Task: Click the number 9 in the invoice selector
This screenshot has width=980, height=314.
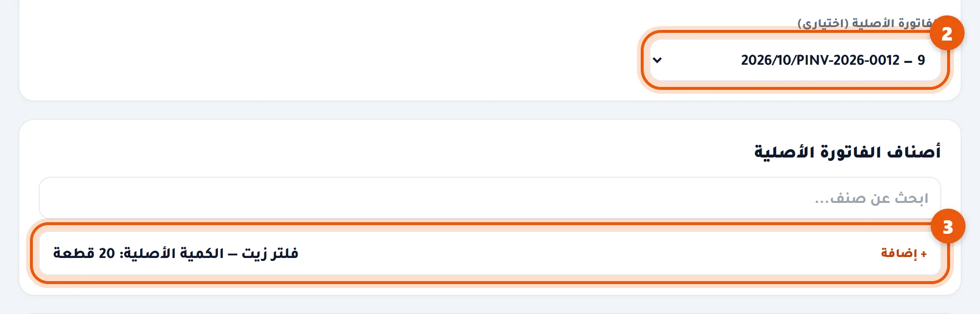Action: coord(921,60)
